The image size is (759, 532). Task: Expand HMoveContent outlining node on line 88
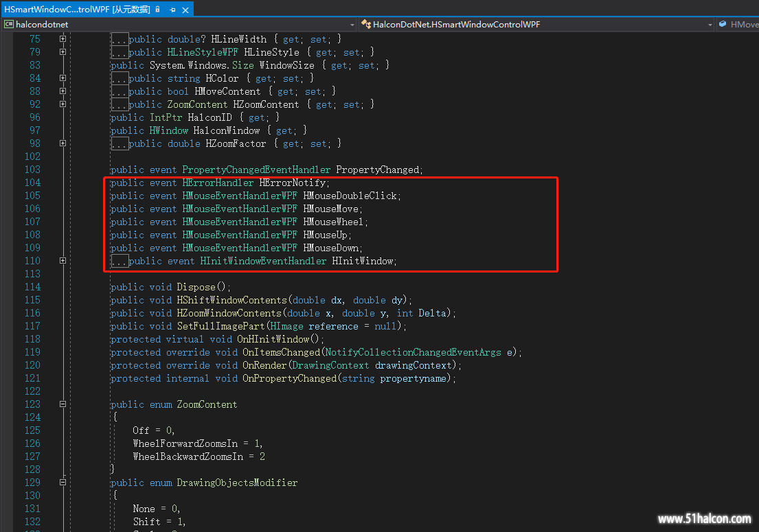[x=63, y=91]
